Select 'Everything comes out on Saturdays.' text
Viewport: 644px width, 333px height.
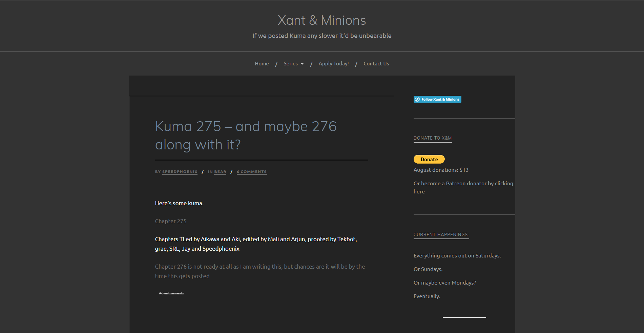point(457,256)
